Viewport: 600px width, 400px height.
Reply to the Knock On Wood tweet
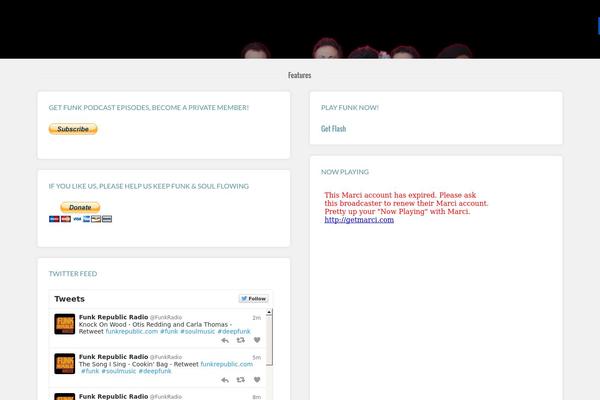click(225, 340)
